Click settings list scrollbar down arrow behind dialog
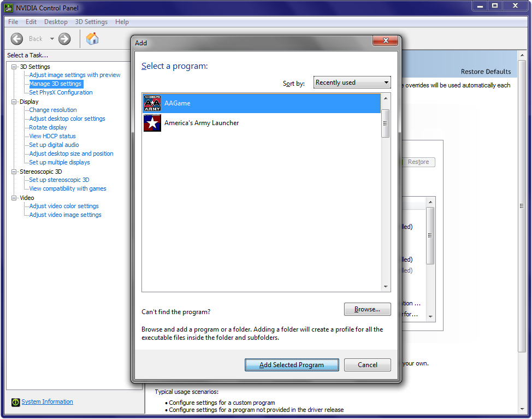This screenshot has height=419, width=532. point(430,316)
